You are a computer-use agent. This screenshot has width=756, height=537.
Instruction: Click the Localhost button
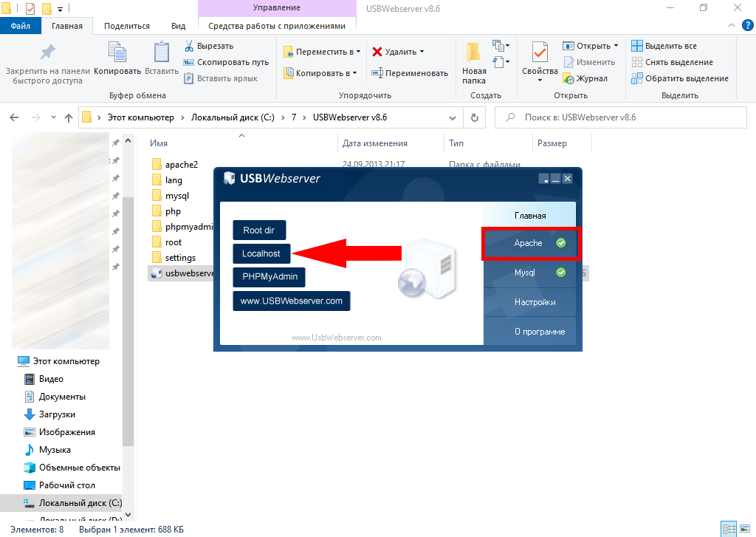pos(261,253)
